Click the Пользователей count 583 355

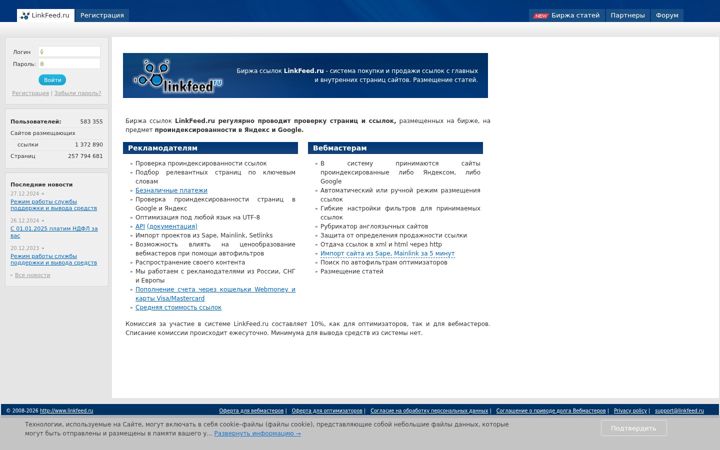91,122
